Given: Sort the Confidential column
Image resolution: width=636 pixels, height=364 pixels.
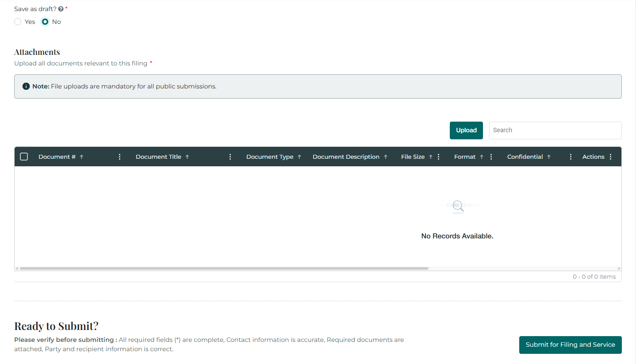Looking at the screenshot, I should click(x=548, y=156).
